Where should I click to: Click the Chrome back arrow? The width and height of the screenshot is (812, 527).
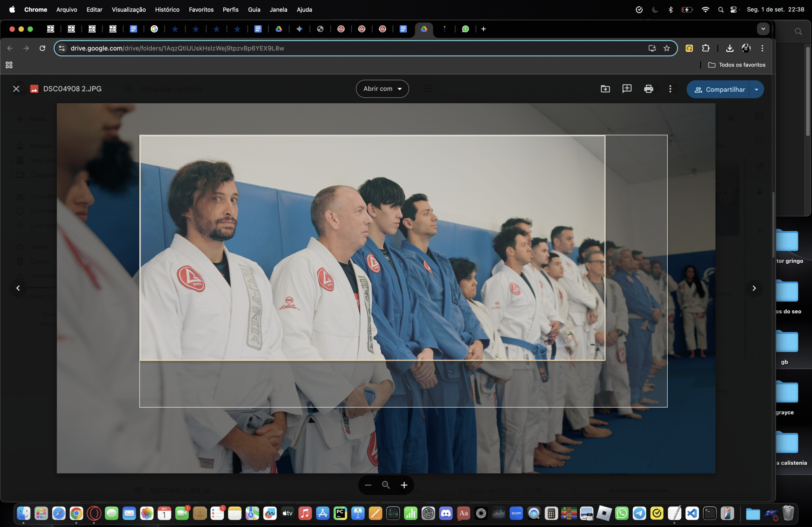point(10,48)
